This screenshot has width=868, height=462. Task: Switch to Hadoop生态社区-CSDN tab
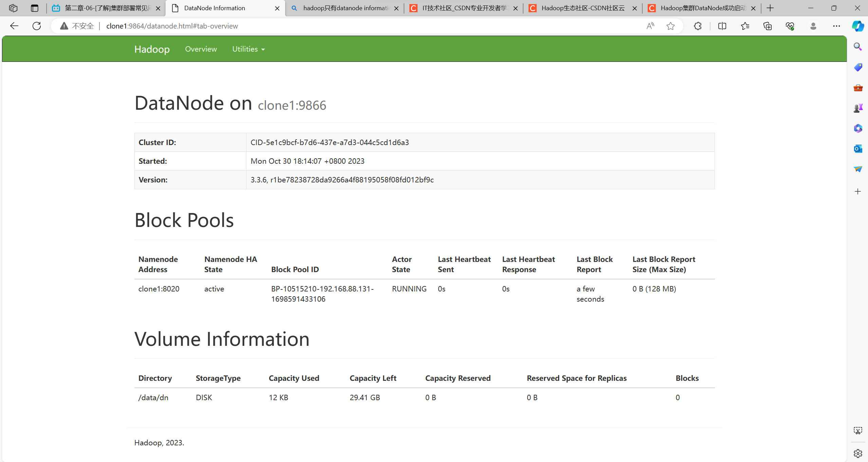click(583, 8)
